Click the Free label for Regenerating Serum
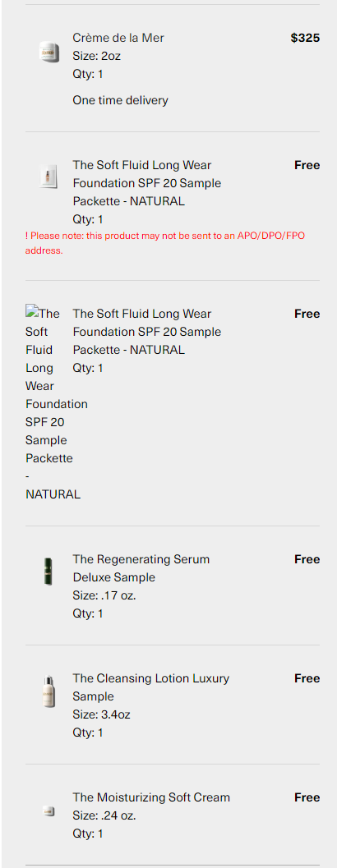 307,559
